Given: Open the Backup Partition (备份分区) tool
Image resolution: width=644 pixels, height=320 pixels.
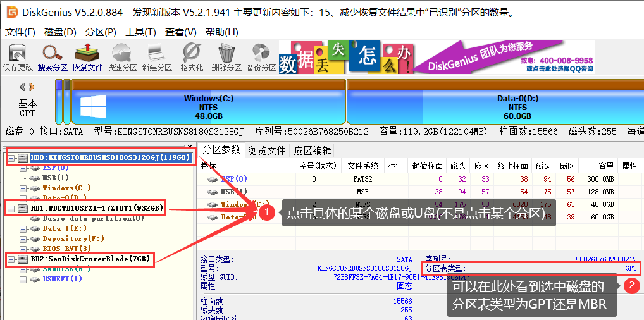Looking at the screenshot, I should click(x=261, y=57).
